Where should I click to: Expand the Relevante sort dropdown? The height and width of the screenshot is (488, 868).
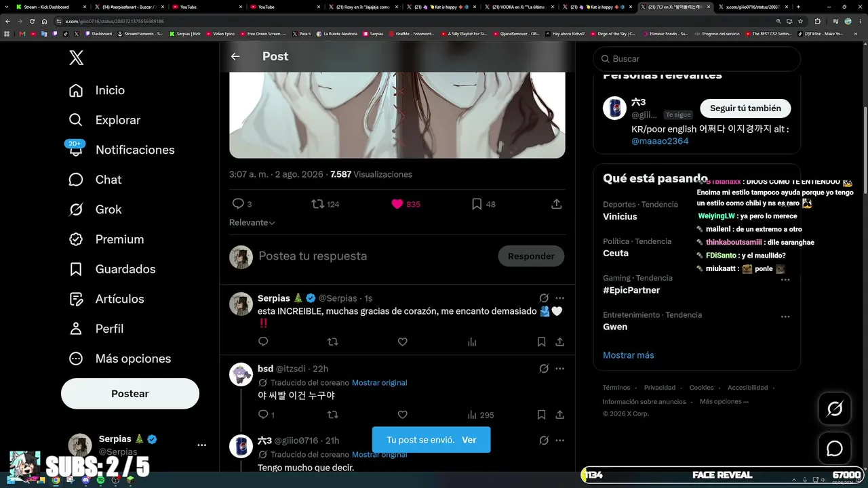point(252,222)
